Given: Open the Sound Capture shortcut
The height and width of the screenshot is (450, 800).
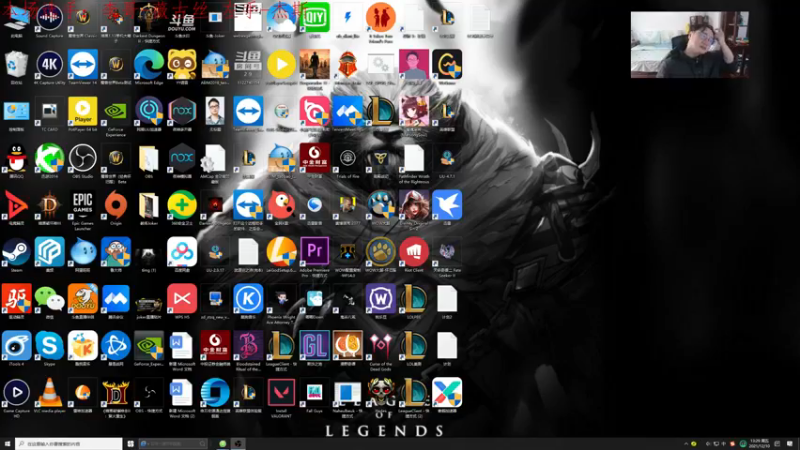Looking at the screenshot, I should coord(49,18).
